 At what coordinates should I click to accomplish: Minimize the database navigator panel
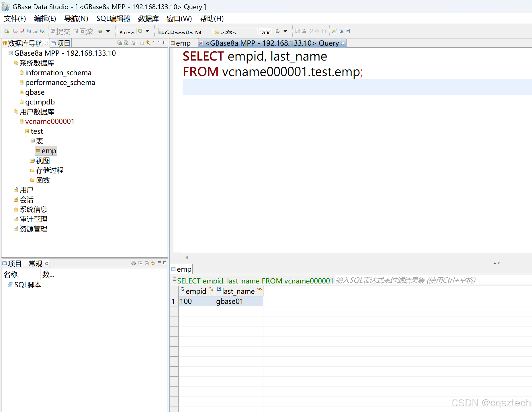click(160, 42)
